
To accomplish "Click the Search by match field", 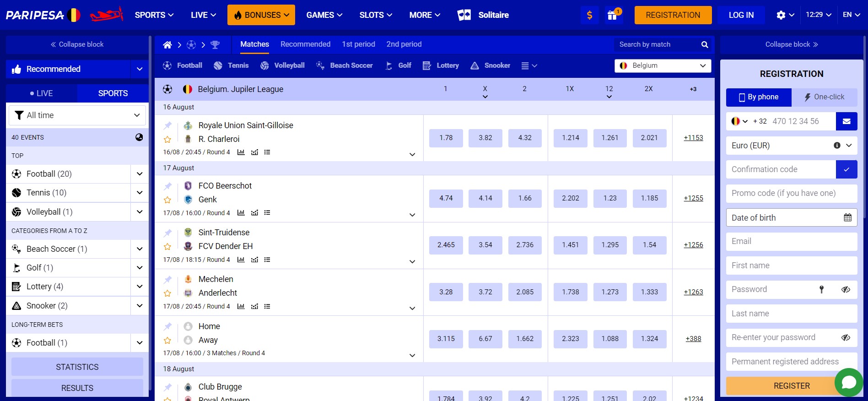I will click(657, 44).
